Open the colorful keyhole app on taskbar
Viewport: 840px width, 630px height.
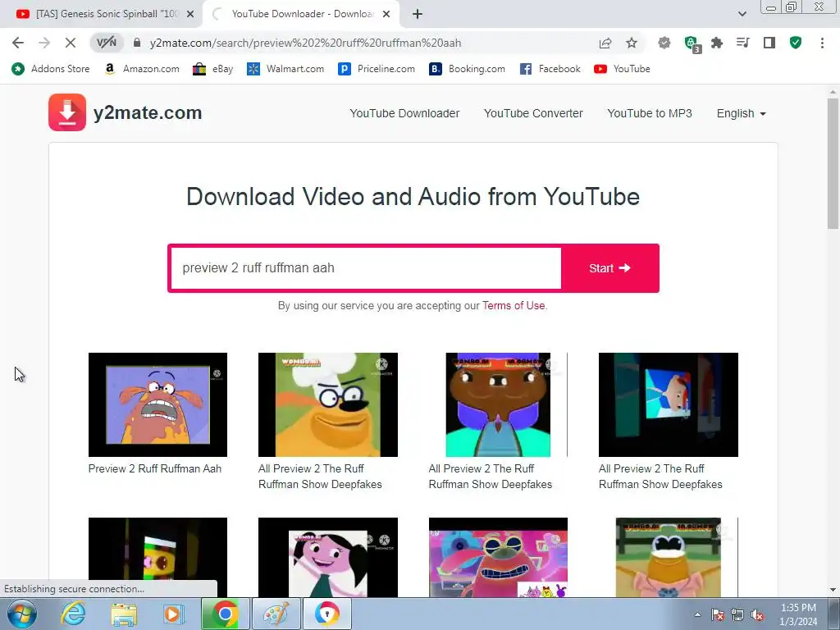[327, 614]
